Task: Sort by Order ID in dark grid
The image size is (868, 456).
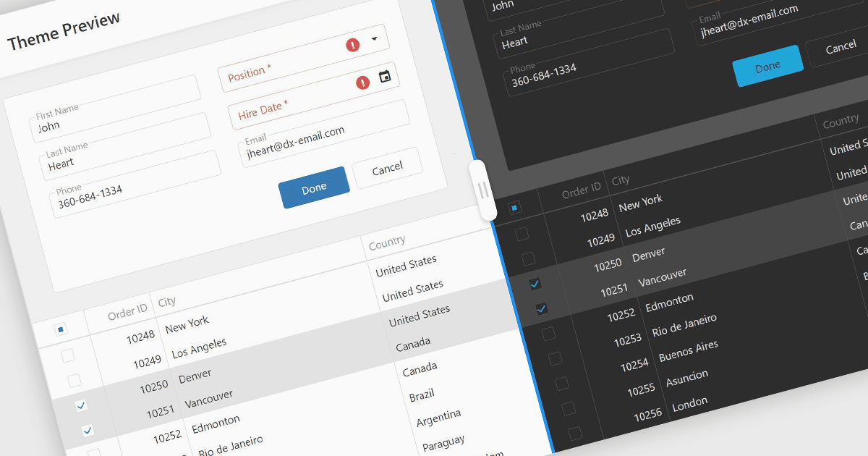Action: [x=582, y=191]
